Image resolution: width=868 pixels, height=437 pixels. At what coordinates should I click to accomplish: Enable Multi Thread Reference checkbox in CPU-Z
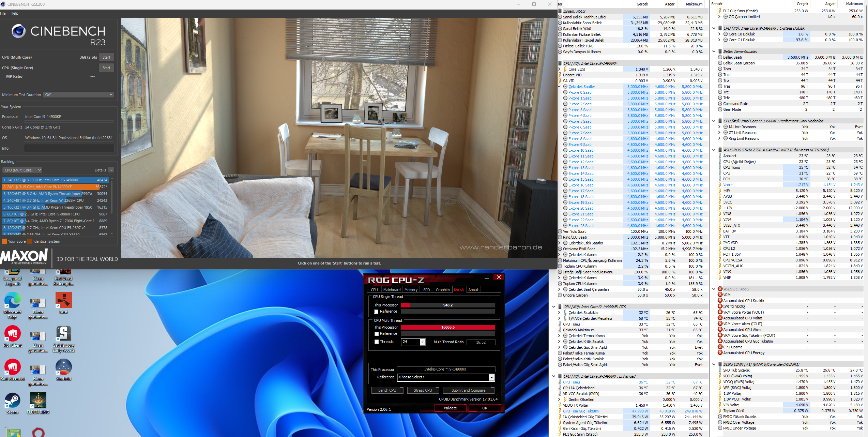pos(376,334)
